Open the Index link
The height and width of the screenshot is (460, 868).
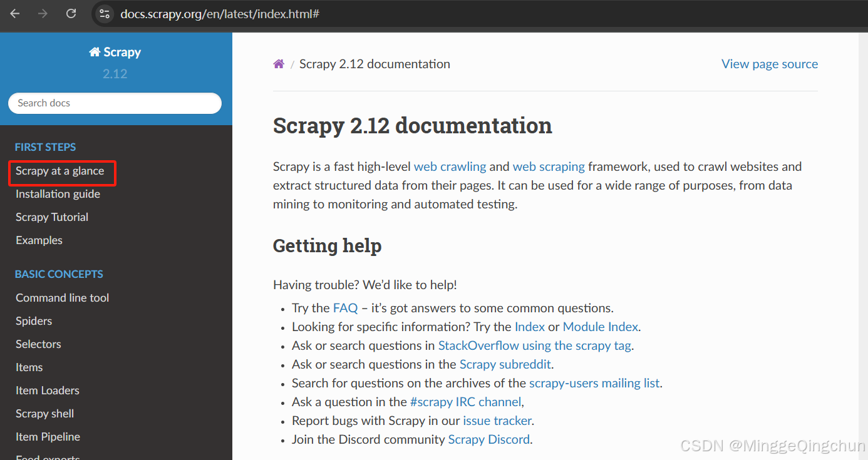click(530, 327)
